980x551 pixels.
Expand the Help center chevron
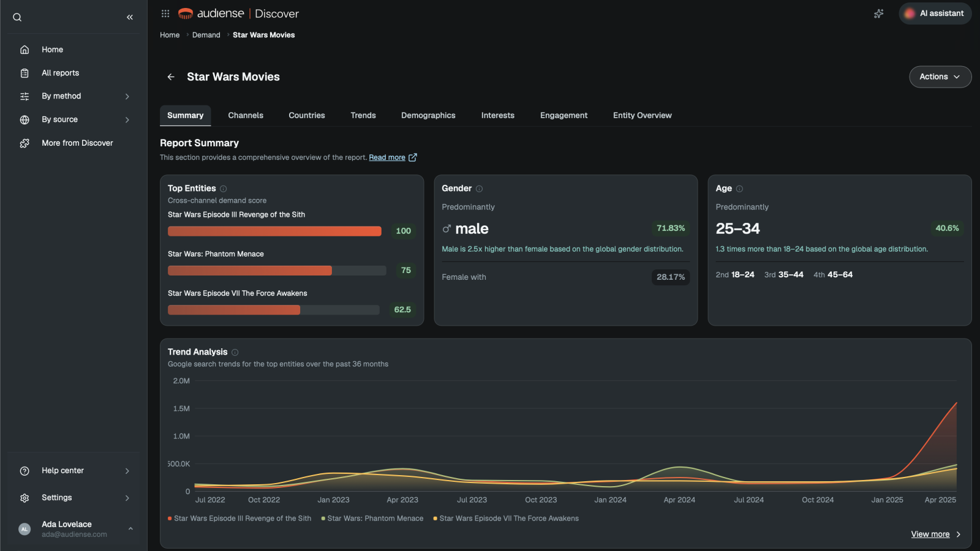[127, 471]
